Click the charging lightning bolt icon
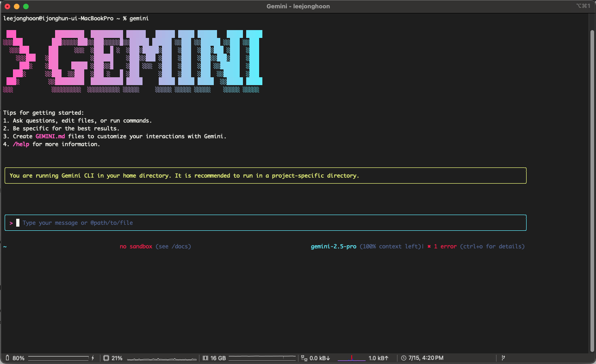 click(x=93, y=358)
